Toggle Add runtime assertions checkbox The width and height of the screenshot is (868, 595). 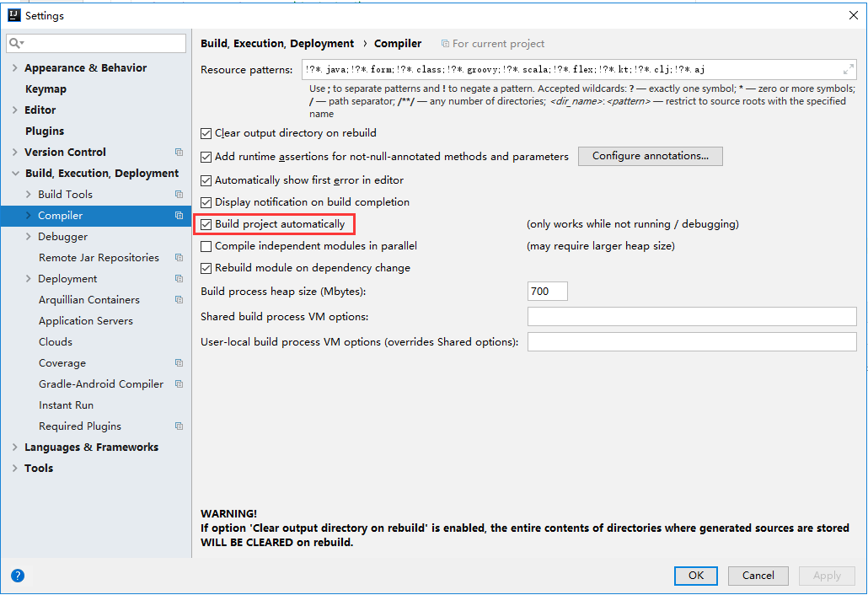point(206,158)
